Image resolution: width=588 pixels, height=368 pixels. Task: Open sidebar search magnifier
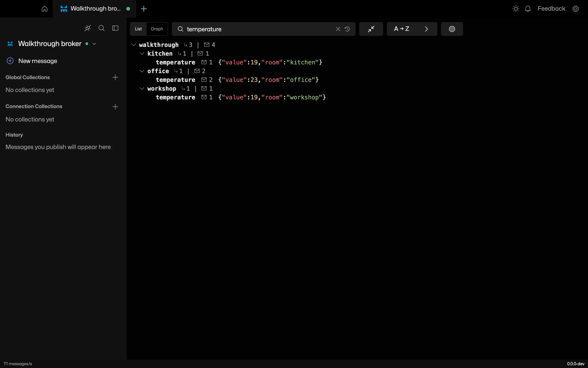pos(102,28)
